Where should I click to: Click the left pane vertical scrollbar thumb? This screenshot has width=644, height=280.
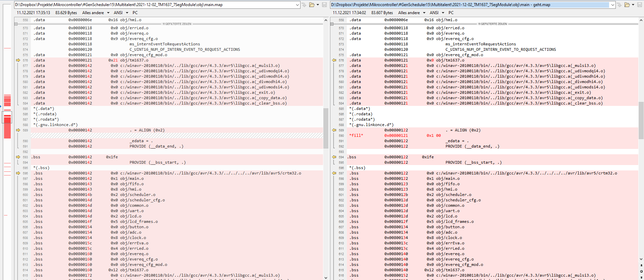(326, 128)
